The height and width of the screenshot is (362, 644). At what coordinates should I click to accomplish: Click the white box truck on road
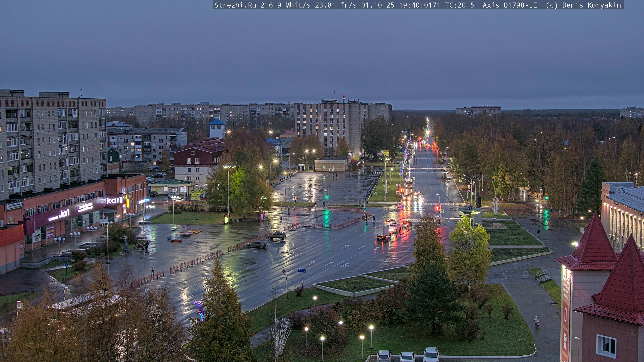[x=382, y=232]
